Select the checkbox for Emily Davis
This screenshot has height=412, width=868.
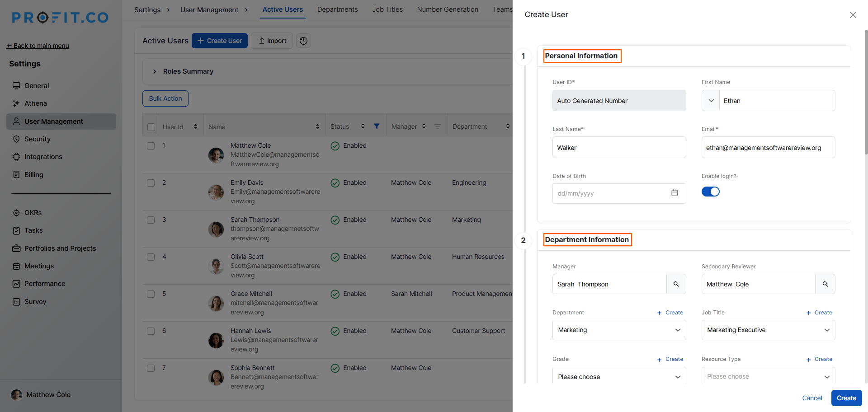151,183
